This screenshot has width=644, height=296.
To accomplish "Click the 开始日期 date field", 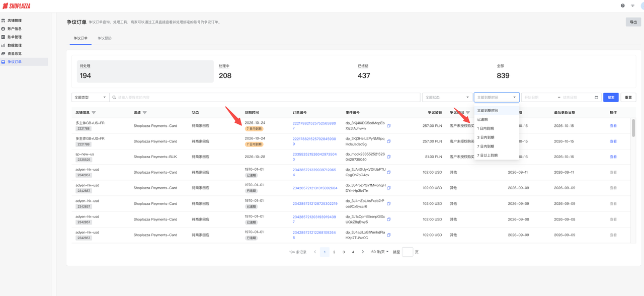I will coord(538,97).
